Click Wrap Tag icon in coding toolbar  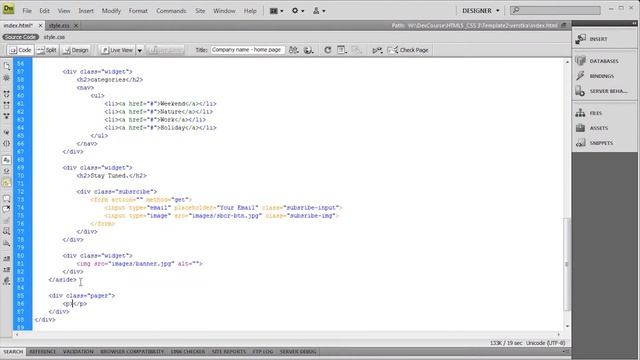pyautogui.click(x=7, y=220)
